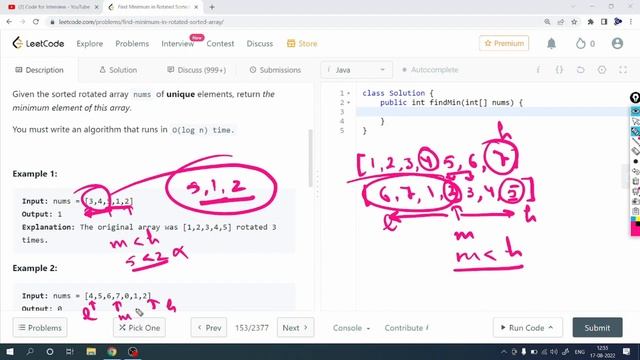640x360 pixels.
Task: Open Explore in top navigation
Action: (90, 43)
